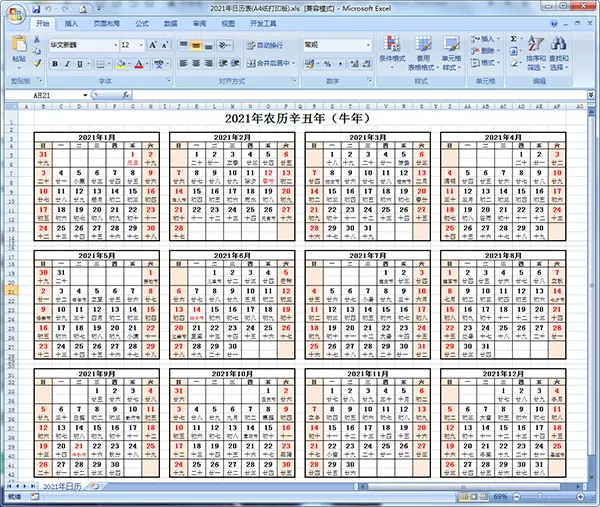Toggle align text right
Screen dimensions: 600x507
pos(209,63)
